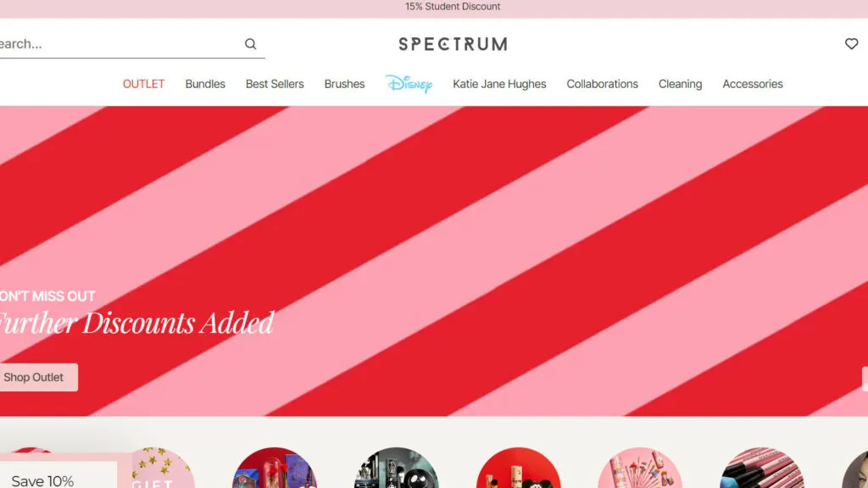Open the Disney logo menu item
Viewport: 868px width, 488px height.
[409, 84]
